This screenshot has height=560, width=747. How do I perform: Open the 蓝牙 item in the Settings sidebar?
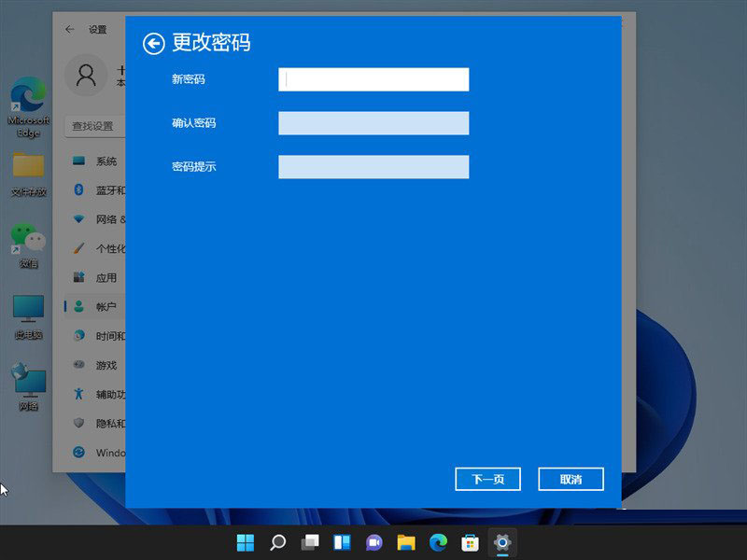click(95, 190)
